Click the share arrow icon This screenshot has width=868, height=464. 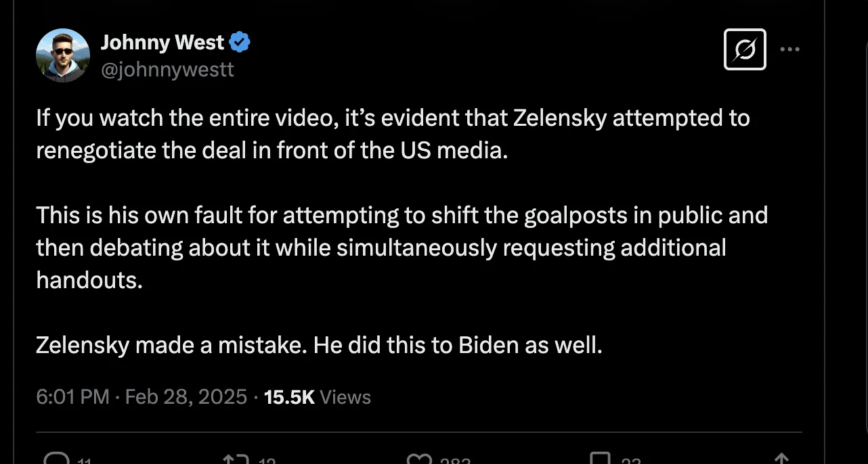783,459
